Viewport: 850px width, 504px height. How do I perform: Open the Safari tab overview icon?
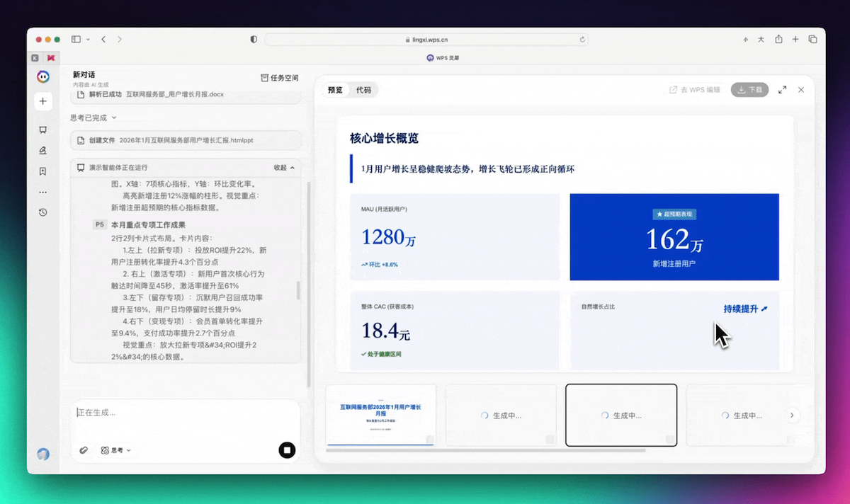812,40
